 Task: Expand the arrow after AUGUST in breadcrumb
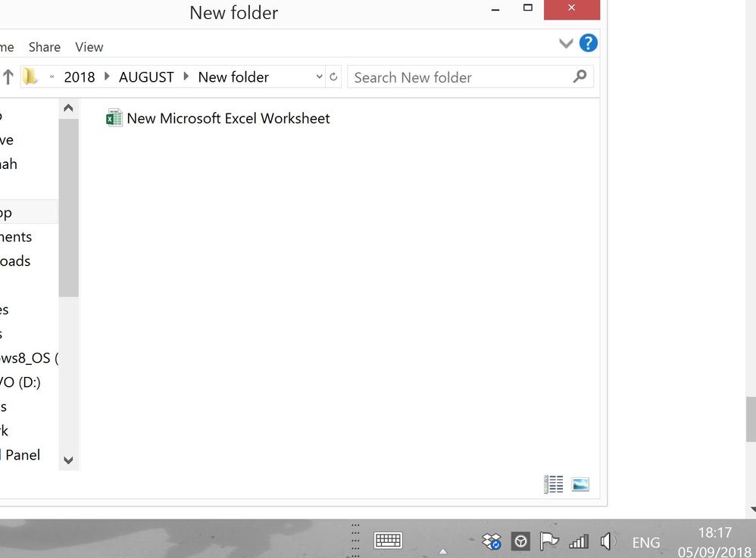[x=186, y=76]
